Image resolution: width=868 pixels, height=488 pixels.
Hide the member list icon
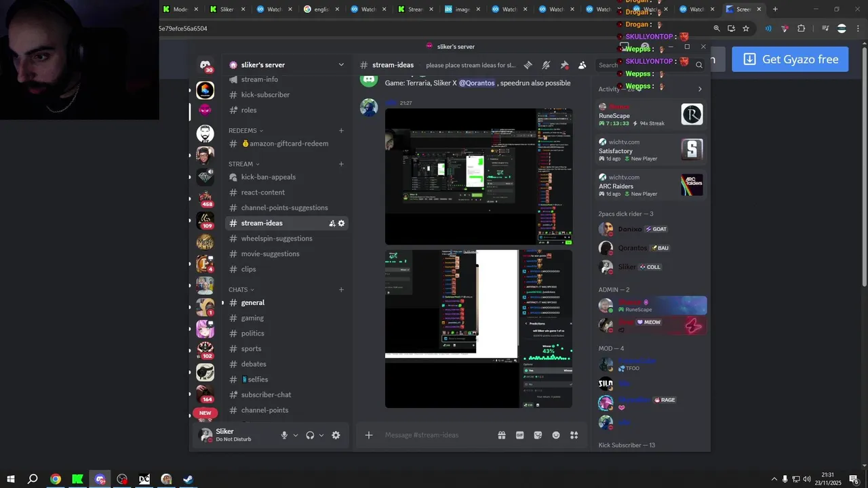582,65
